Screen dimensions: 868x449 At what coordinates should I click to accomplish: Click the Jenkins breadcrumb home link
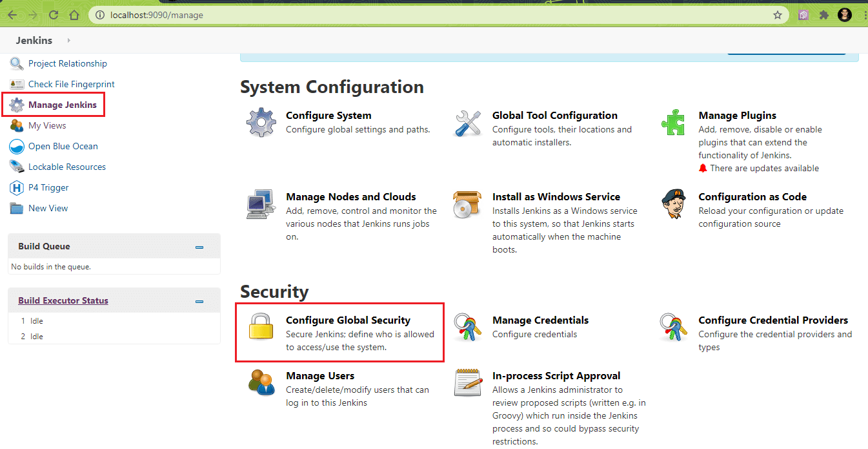(34, 40)
